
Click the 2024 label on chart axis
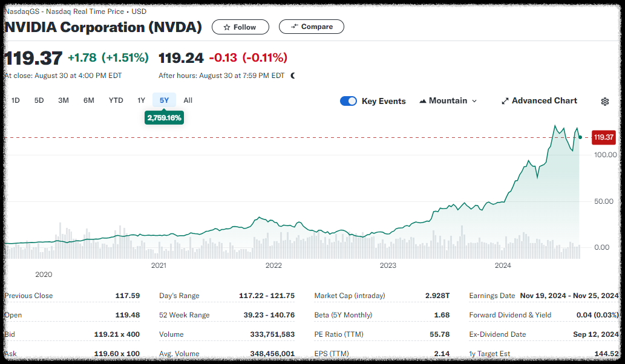click(x=503, y=265)
